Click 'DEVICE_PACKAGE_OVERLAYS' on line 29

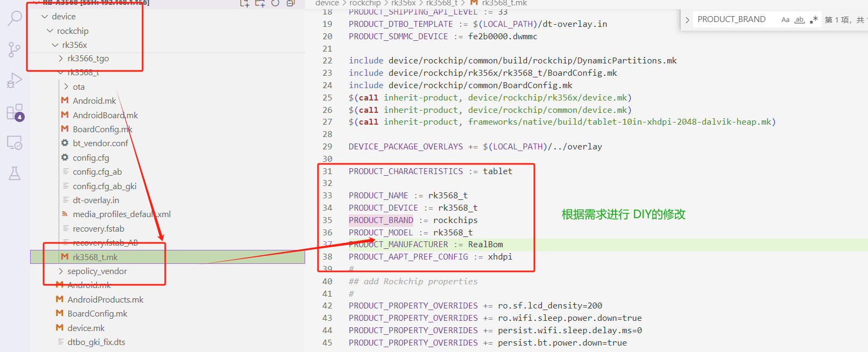click(406, 147)
